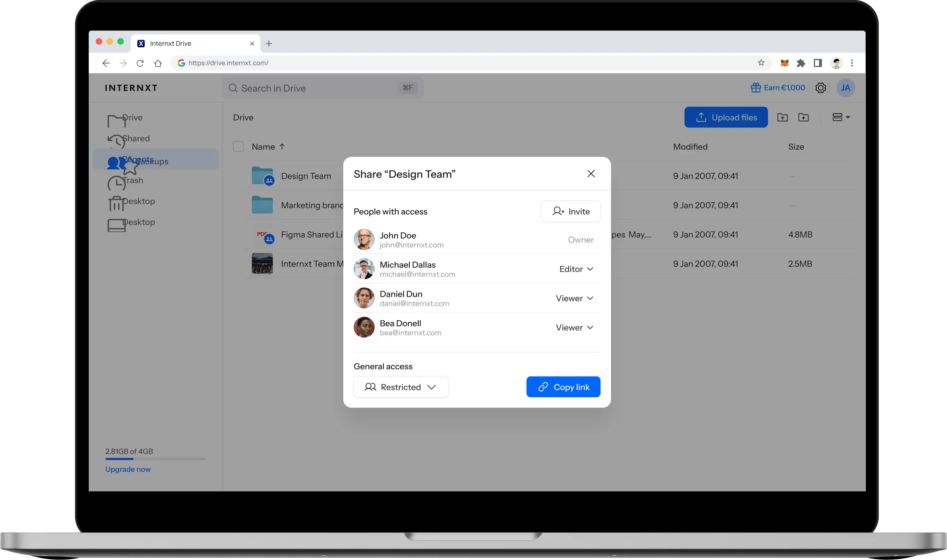Click the address bar URL
Viewport: 947px width, 560px height.
[x=228, y=63]
